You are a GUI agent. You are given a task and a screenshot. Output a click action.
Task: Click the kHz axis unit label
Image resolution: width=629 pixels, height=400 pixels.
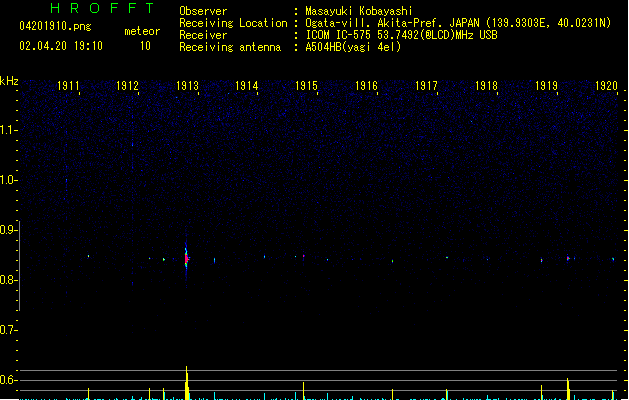pos(9,81)
